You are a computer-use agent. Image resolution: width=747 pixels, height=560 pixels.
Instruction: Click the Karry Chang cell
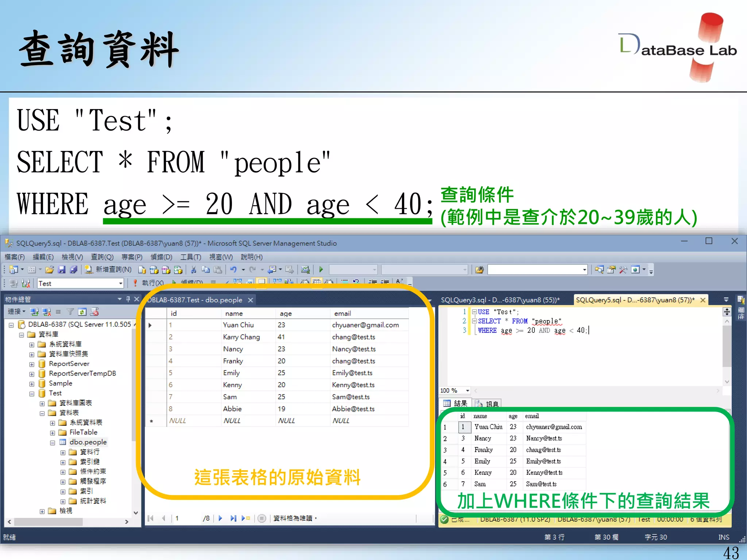click(248, 337)
